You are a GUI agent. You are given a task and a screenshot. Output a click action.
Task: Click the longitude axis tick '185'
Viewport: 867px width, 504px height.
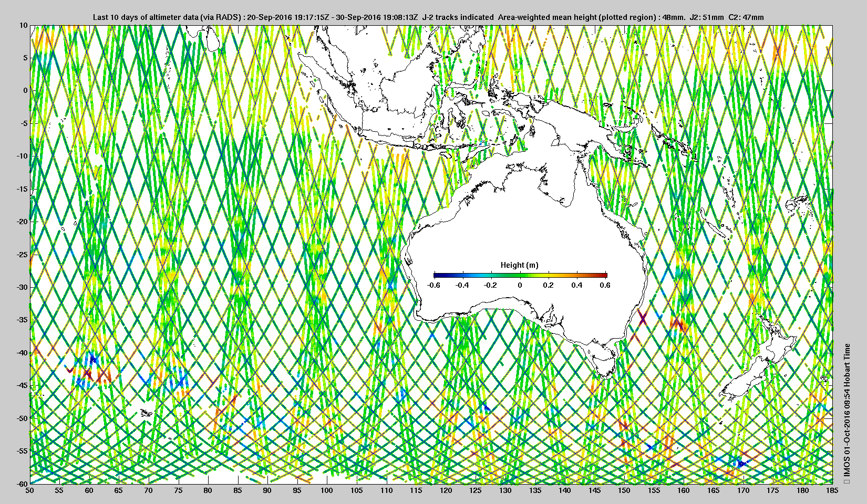[832, 490]
